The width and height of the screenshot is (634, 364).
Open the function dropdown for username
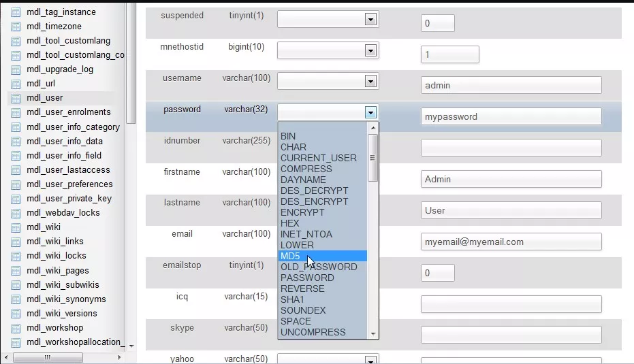[x=328, y=82]
